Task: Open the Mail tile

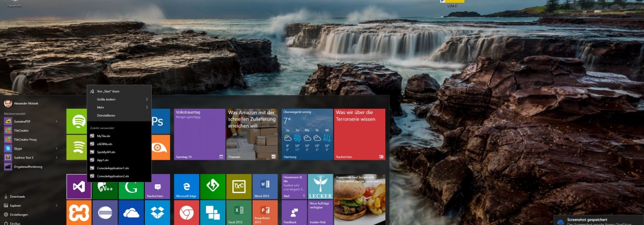Action: coord(294,186)
